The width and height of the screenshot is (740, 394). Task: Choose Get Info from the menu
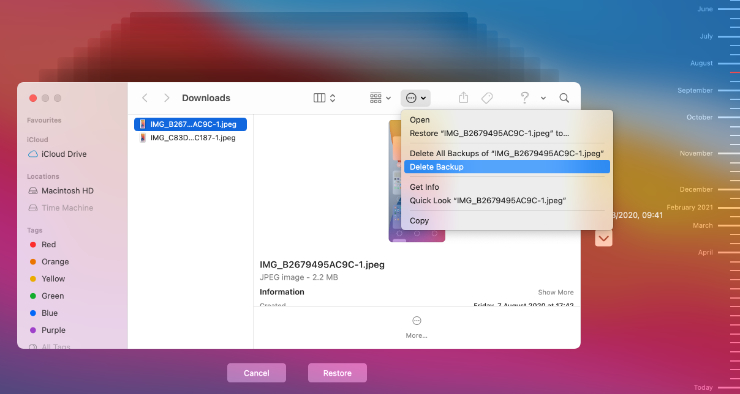[x=507, y=187]
